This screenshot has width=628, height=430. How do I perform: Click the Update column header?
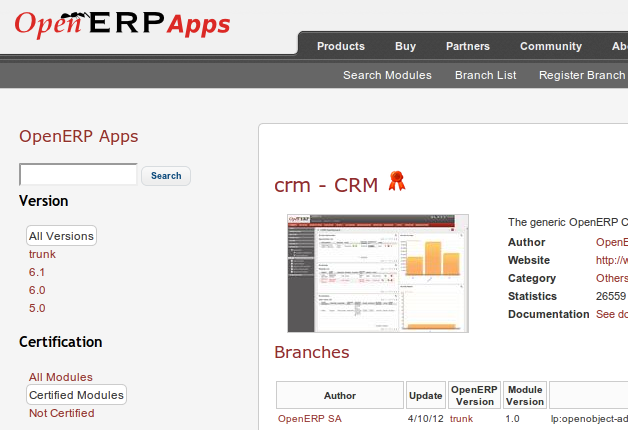pyautogui.click(x=426, y=395)
